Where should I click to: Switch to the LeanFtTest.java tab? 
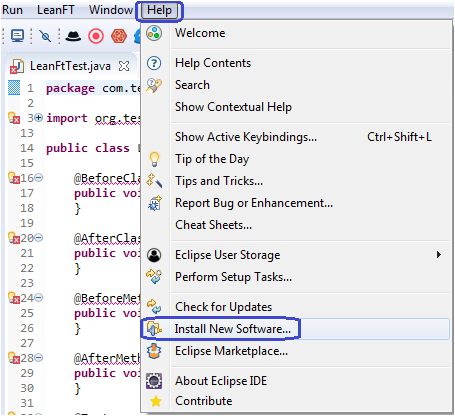point(70,66)
